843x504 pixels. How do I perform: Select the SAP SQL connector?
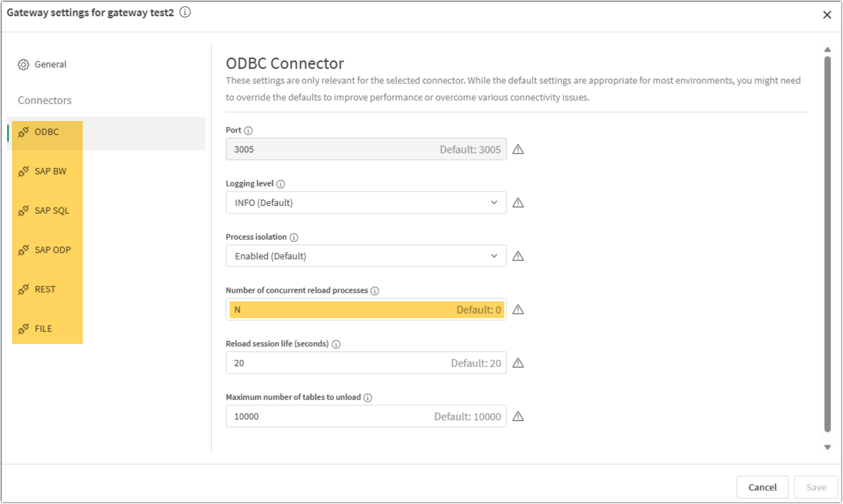pyautogui.click(x=106, y=211)
